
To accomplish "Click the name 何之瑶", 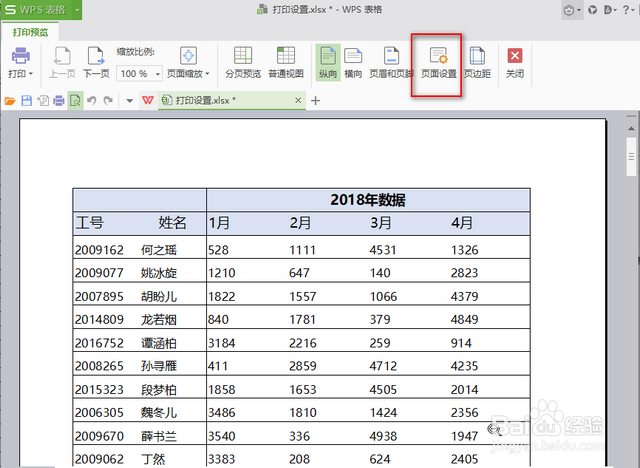I will 159,250.
